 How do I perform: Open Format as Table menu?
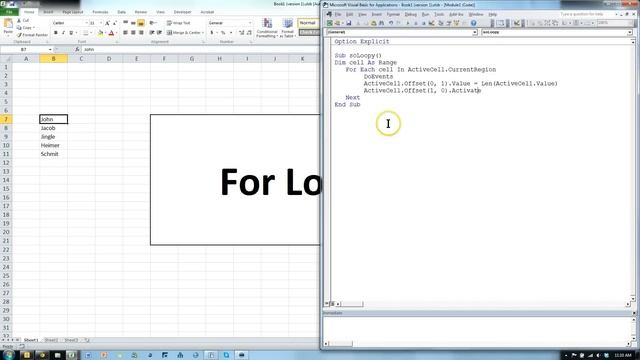pos(288,28)
